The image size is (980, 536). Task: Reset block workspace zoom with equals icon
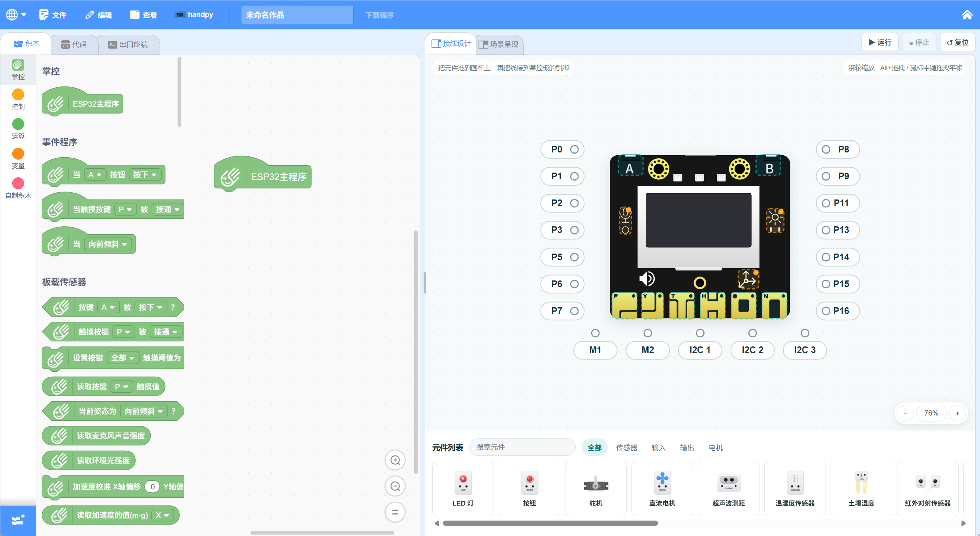tap(395, 512)
